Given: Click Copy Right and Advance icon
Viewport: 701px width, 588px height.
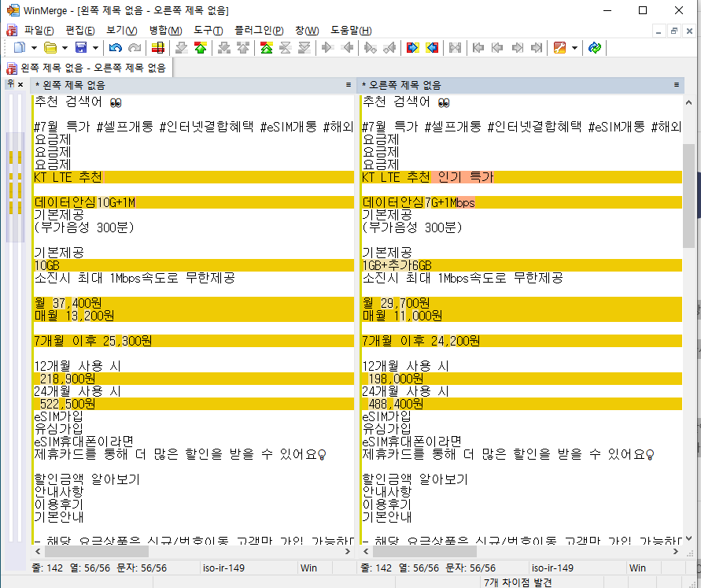Looking at the screenshot, I should click(371, 47).
